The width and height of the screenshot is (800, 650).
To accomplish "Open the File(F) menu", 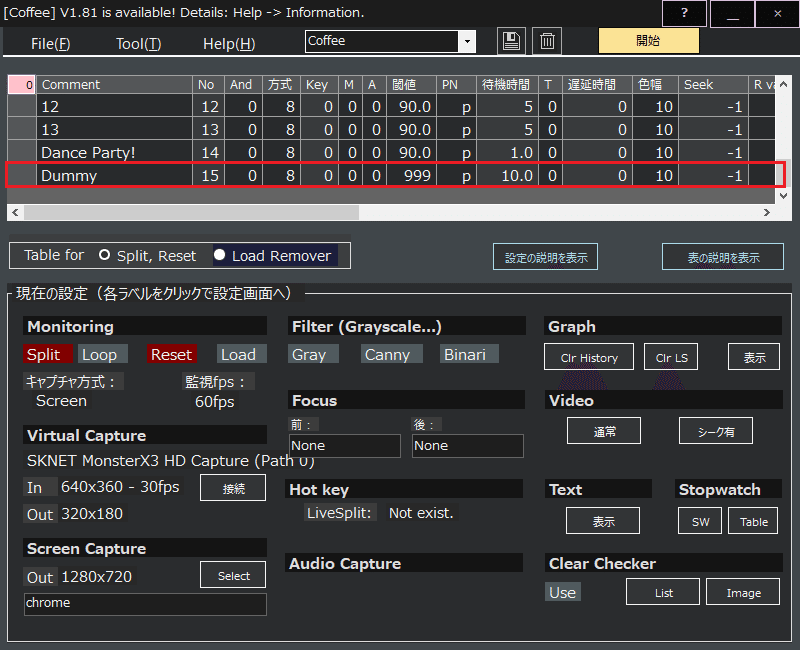I will point(51,44).
